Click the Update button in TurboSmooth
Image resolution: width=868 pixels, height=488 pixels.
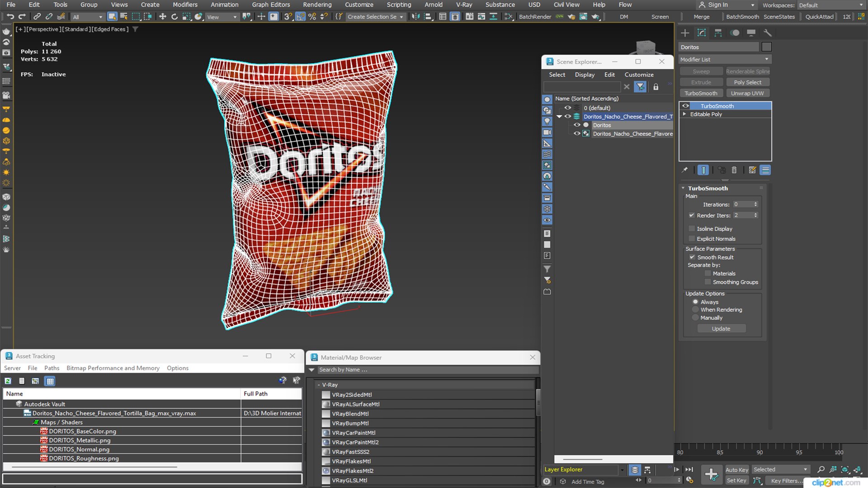[x=721, y=328]
